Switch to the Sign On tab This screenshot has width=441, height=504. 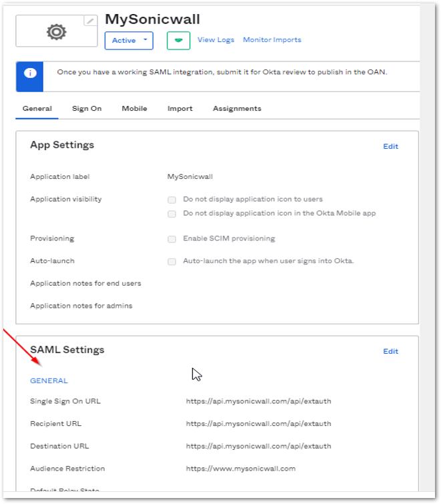[x=87, y=109]
